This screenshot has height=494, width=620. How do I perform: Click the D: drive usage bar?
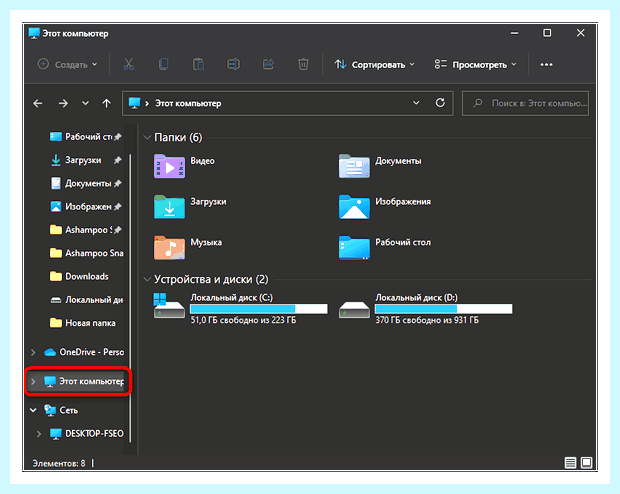(444, 309)
